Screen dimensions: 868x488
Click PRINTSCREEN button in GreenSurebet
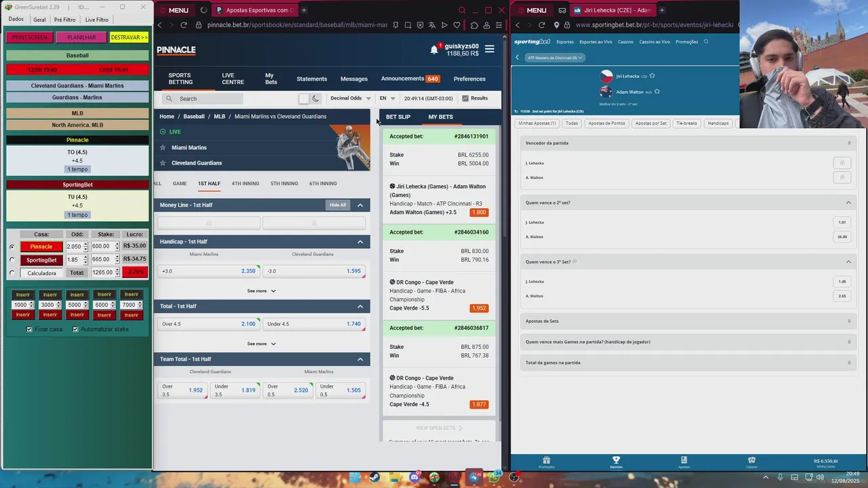click(x=30, y=37)
